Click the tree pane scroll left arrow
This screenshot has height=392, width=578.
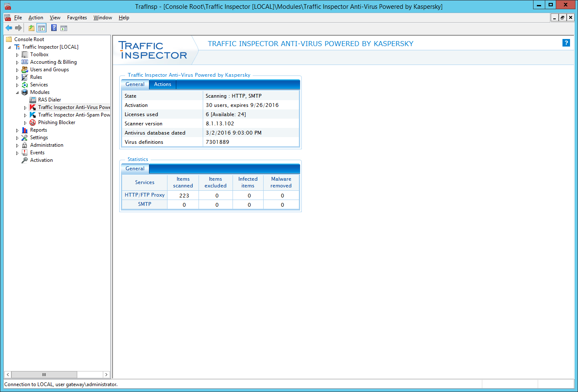pyautogui.click(x=8, y=374)
